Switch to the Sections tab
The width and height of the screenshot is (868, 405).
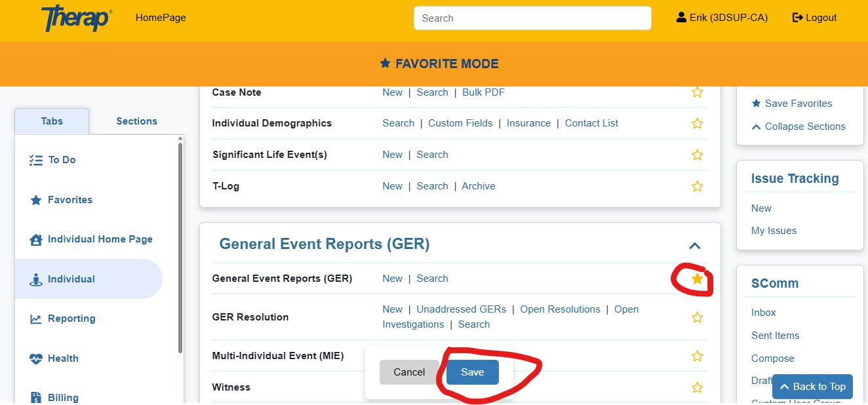[x=136, y=121]
